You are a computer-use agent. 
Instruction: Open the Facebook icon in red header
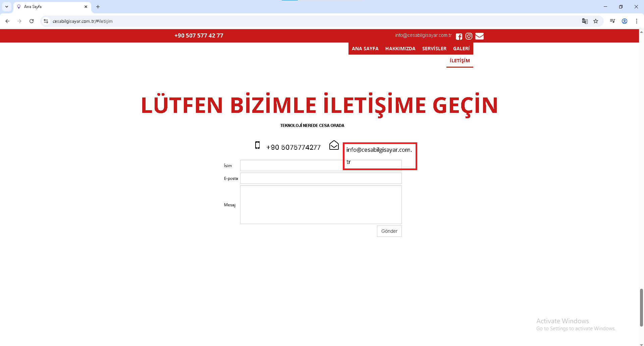459,36
